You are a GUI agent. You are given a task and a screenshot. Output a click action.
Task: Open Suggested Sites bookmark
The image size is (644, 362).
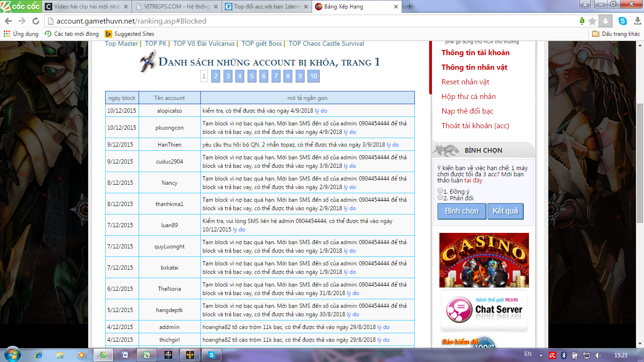coord(129,34)
